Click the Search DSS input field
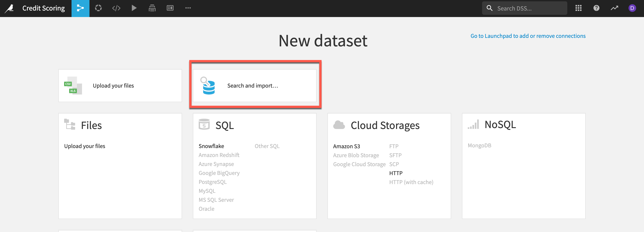644x232 pixels. (x=527, y=9)
